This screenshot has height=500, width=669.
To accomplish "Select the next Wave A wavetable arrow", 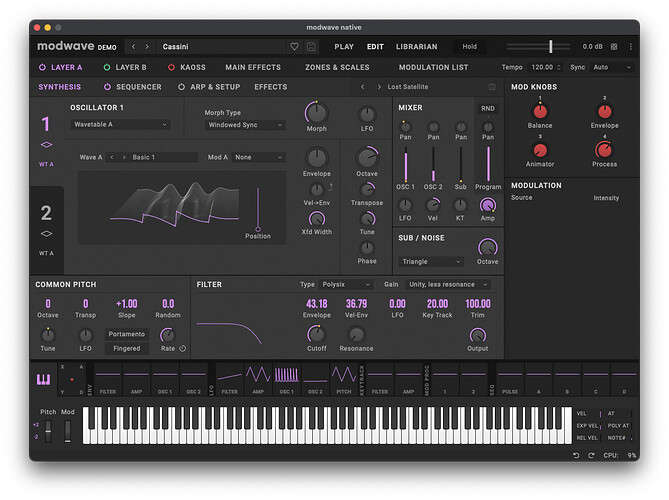I will [x=124, y=157].
